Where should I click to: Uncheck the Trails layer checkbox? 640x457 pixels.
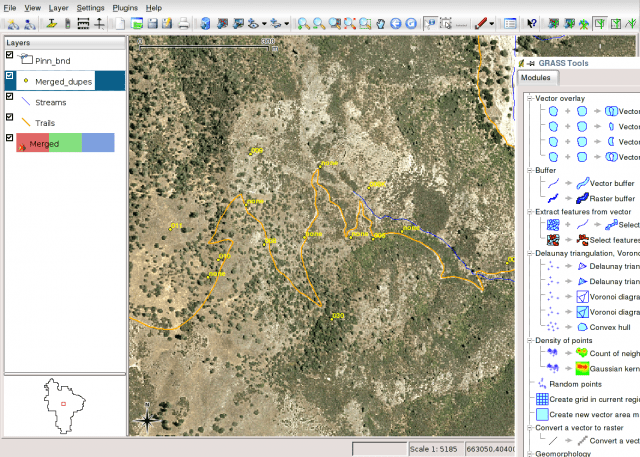(x=10, y=120)
